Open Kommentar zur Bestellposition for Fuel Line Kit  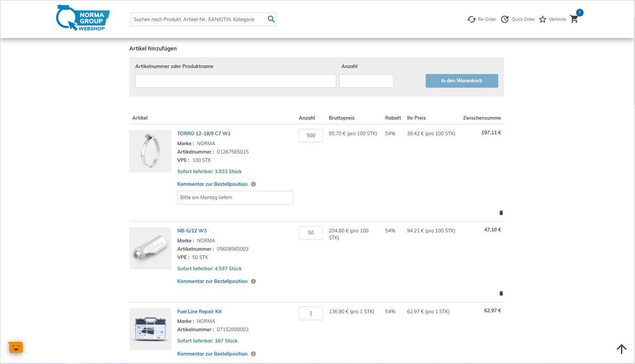213,354
